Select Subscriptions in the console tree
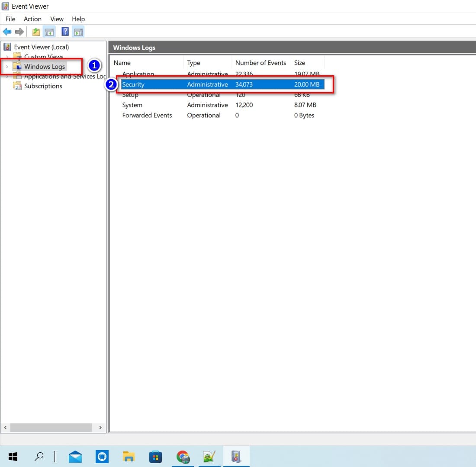Image resolution: width=476 pixels, height=467 pixels. point(43,86)
